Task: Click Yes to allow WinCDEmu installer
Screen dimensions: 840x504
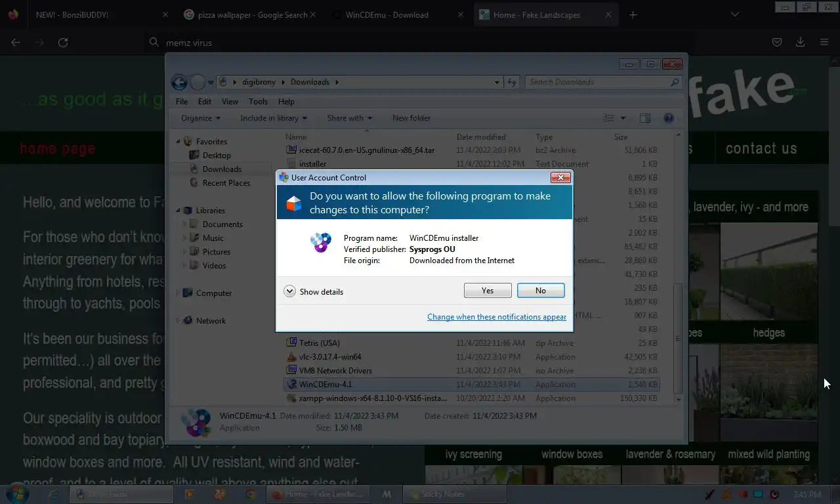Action: point(488,291)
